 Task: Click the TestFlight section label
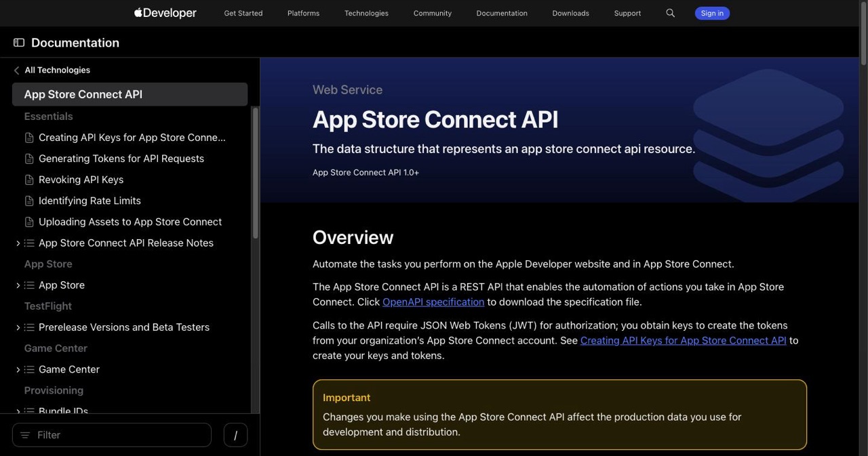[47, 306]
